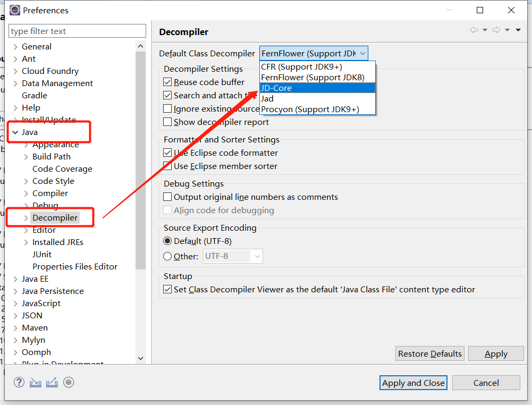Expand the General tree node
532x405 pixels.
coord(15,47)
